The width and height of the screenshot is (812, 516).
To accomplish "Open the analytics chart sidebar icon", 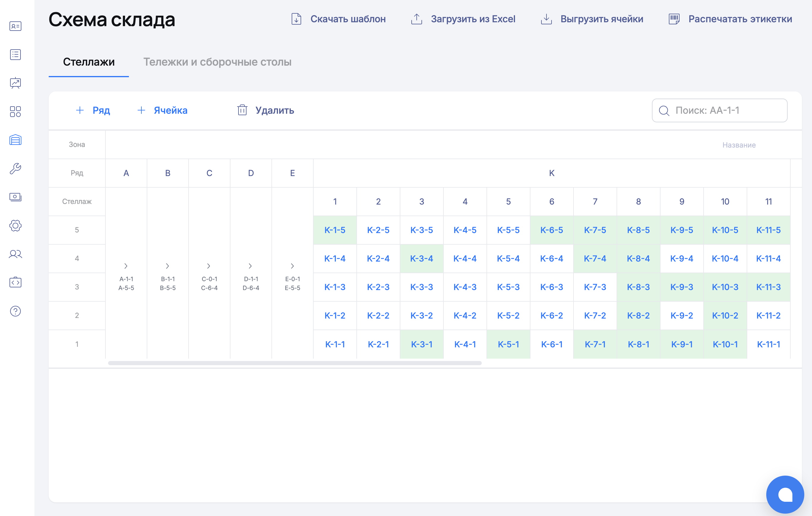I will click(15, 83).
